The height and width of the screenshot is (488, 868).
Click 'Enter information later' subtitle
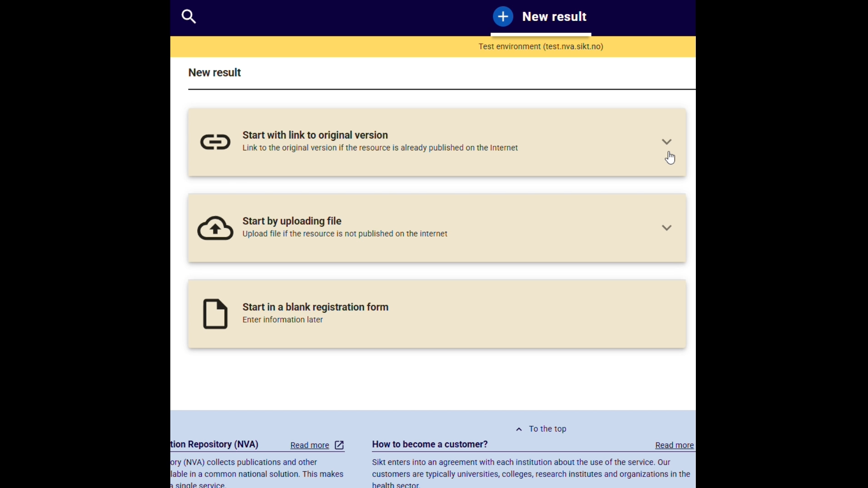click(283, 320)
